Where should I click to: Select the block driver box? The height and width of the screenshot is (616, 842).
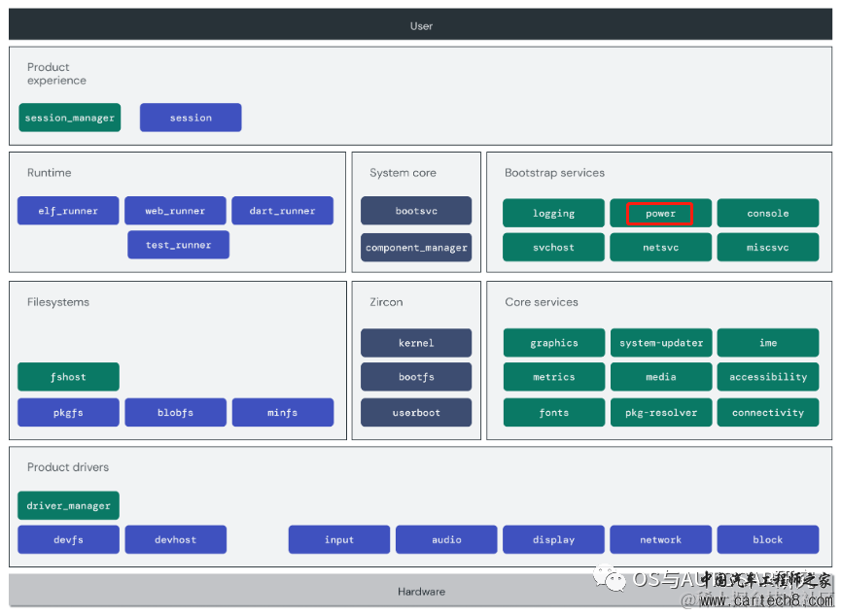[x=768, y=539]
